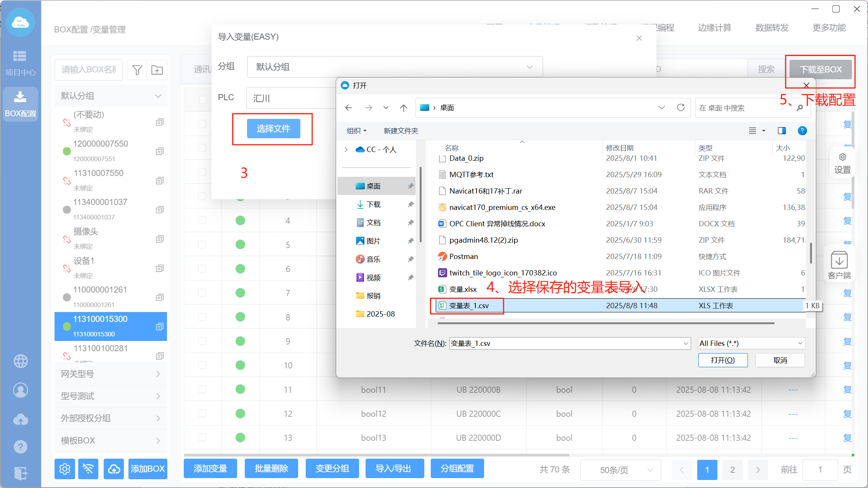The image size is (868, 488).
Task: Switch to 边缘计算 tab
Action: click(714, 28)
